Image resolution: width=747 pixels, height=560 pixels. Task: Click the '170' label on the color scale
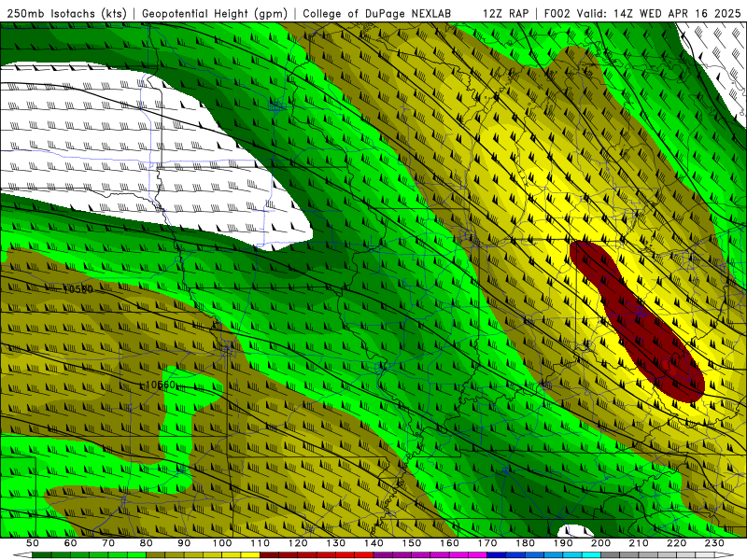487,543
